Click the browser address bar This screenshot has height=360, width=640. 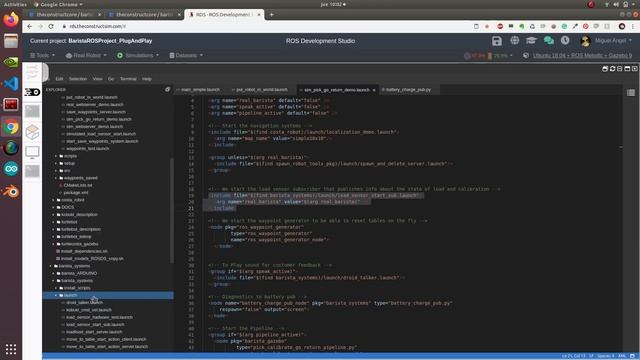point(265,26)
